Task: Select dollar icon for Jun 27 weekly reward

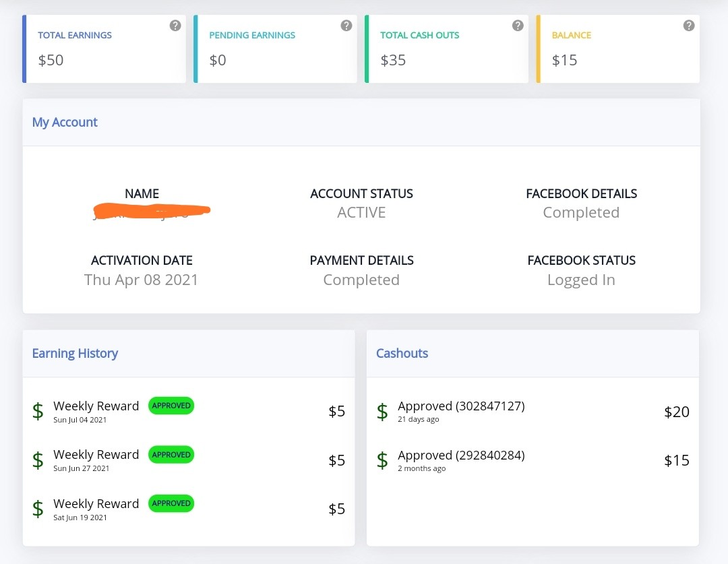Action: 38,460
